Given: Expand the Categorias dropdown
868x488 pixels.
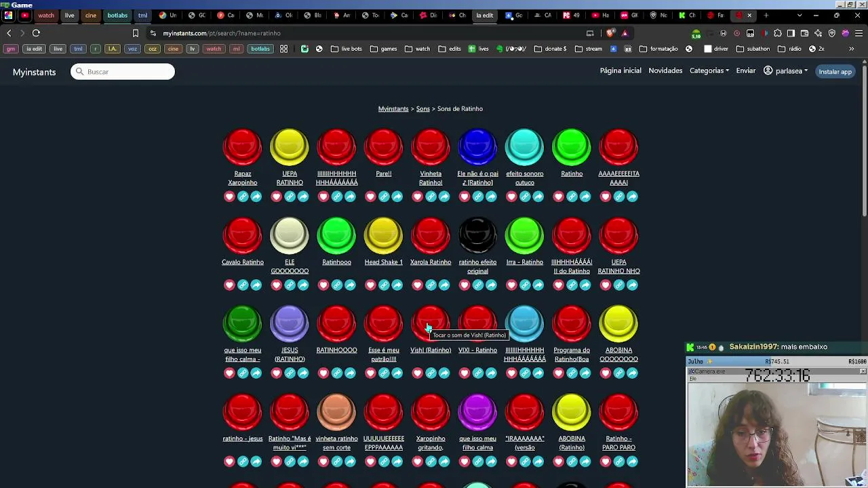Looking at the screenshot, I should point(709,71).
